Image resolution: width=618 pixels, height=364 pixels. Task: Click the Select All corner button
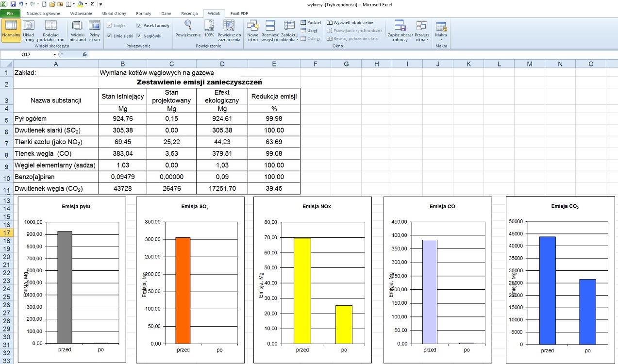[x=7, y=64]
